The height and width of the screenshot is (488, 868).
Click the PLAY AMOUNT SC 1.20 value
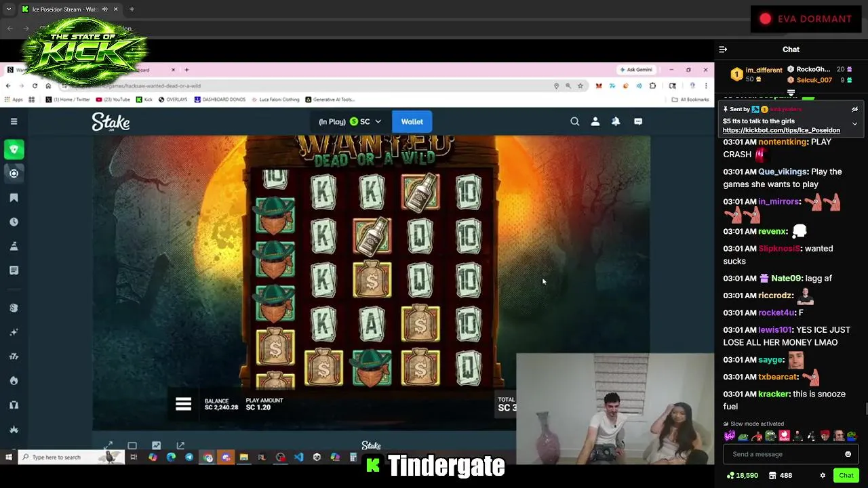pos(258,407)
